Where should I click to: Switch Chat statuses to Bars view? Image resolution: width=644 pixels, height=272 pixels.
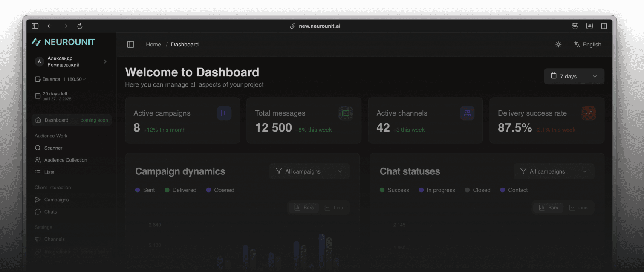coord(548,208)
